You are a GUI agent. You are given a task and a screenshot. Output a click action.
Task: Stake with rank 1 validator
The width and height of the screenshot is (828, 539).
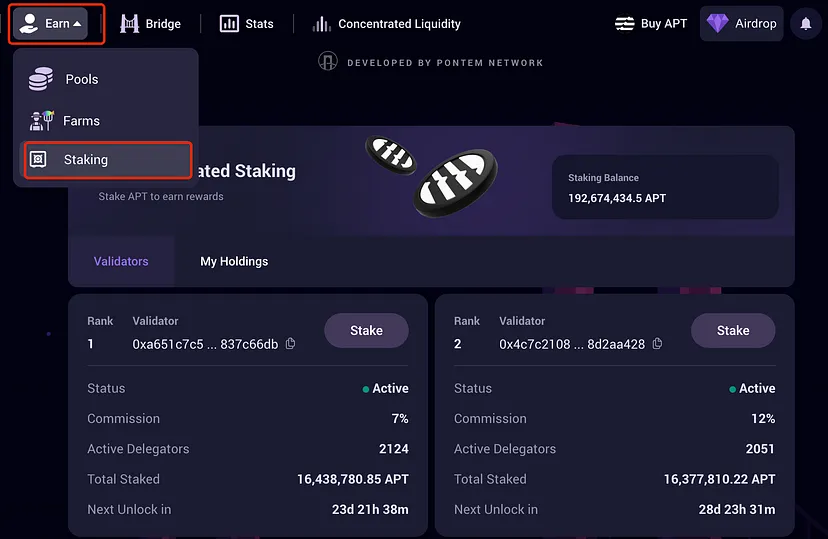point(366,330)
